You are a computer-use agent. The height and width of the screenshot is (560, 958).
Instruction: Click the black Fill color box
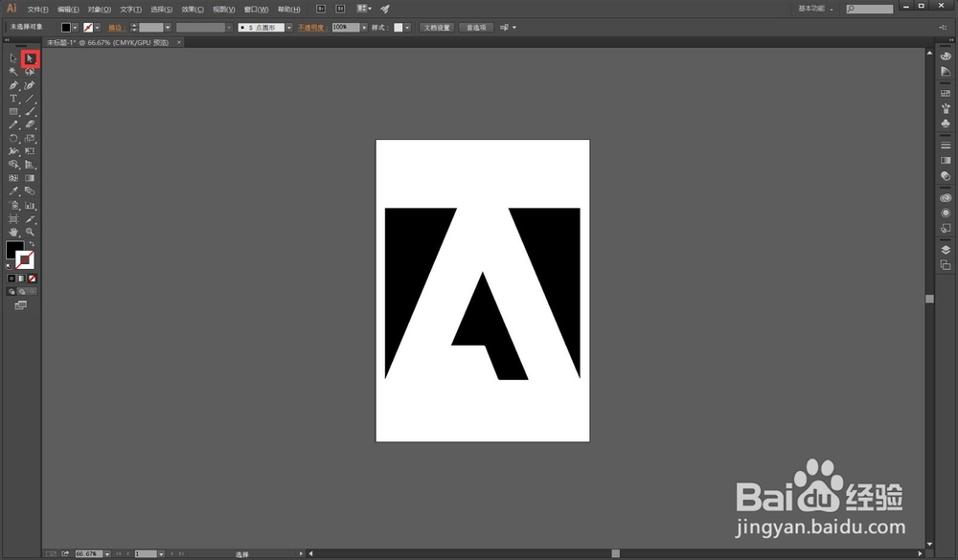(14, 249)
